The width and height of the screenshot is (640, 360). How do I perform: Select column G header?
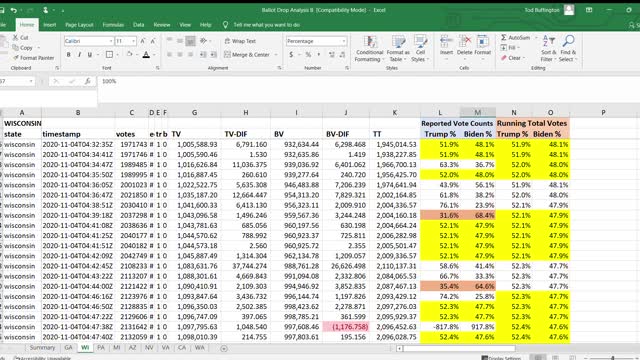194,112
